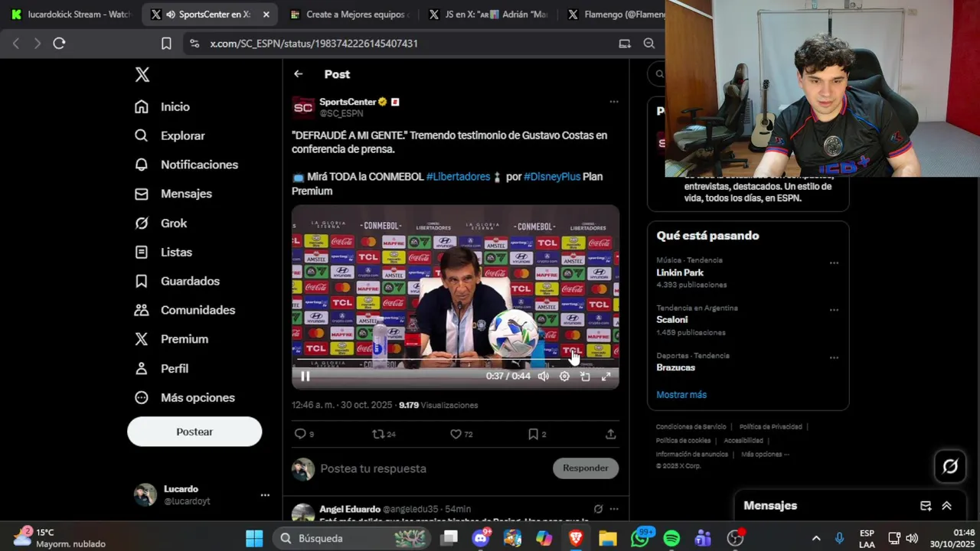Open the Linkin Park trend

pyautogui.click(x=680, y=272)
